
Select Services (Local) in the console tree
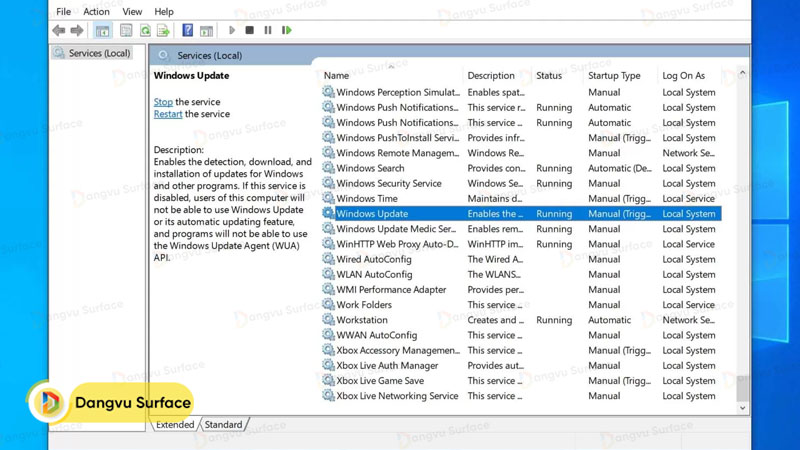92,53
